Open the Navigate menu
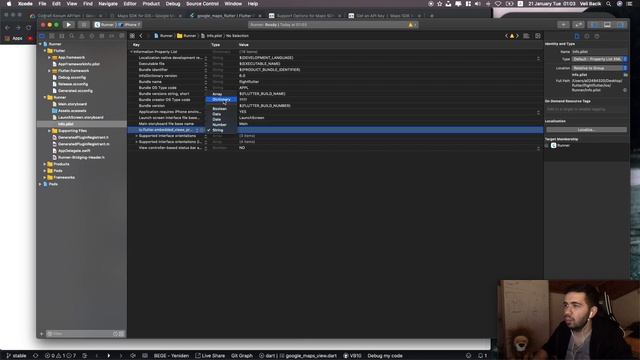Screen dimensions: 640x360 tap(108, 4)
